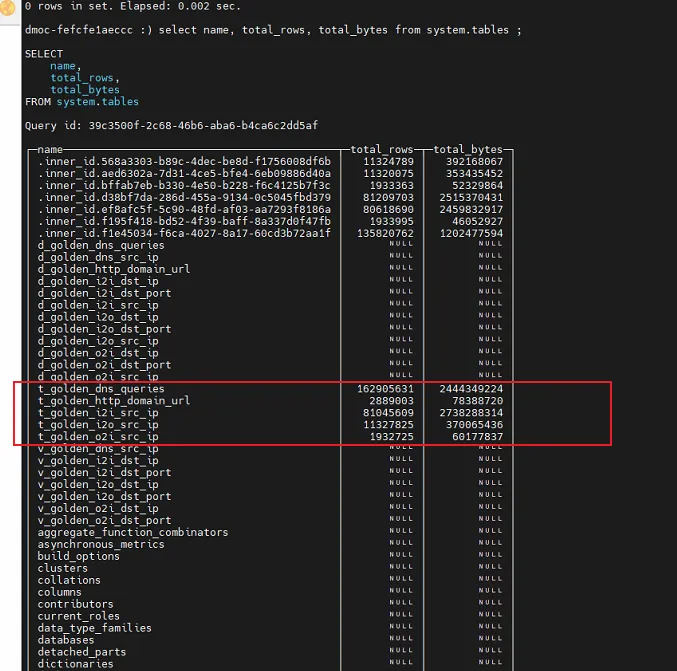Select row .inner_id.f1e45034-f6ca-4027-8a17-60cd3b72aa1f
The image size is (677, 671).
[270, 233]
